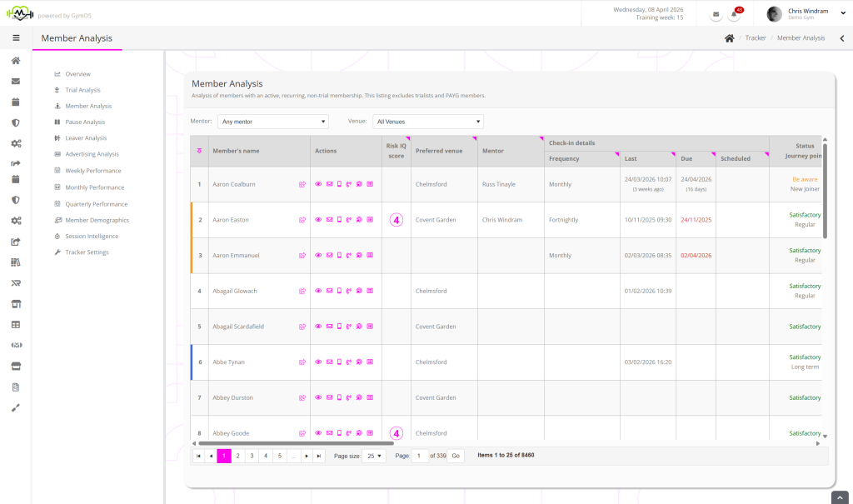This screenshot has height=504, width=853.
Task: Click the home icon in the breadcrumb
Action: tap(729, 38)
